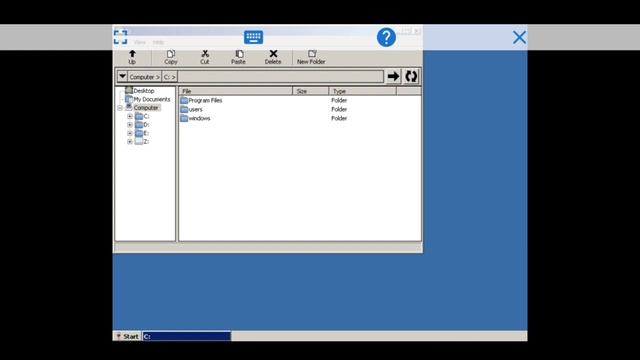Go up one folder level
This screenshot has width=640, height=360.
[x=132, y=57]
